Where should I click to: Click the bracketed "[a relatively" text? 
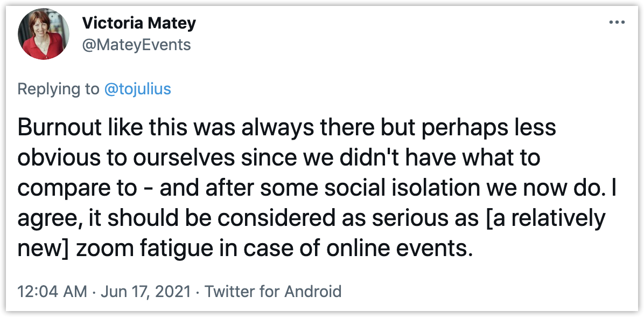(541, 219)
